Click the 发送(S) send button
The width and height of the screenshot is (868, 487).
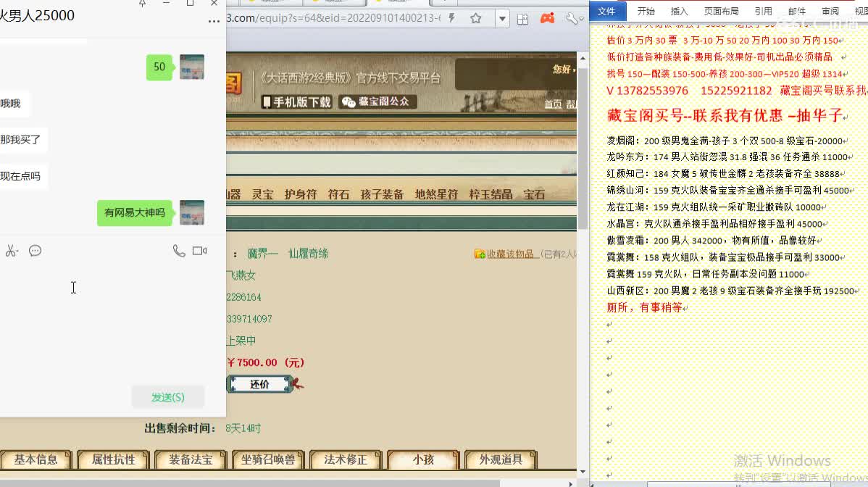tap(168, 397)
